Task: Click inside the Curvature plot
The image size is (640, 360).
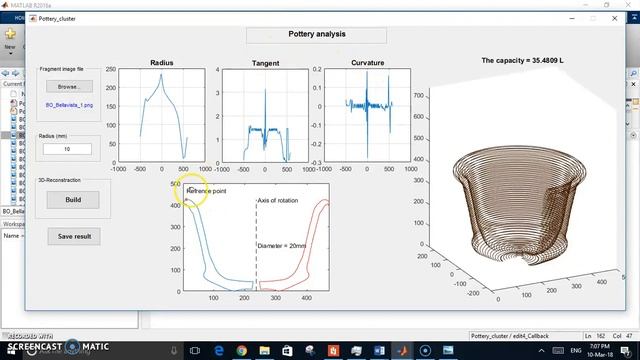Action: [x=367, y=115]
